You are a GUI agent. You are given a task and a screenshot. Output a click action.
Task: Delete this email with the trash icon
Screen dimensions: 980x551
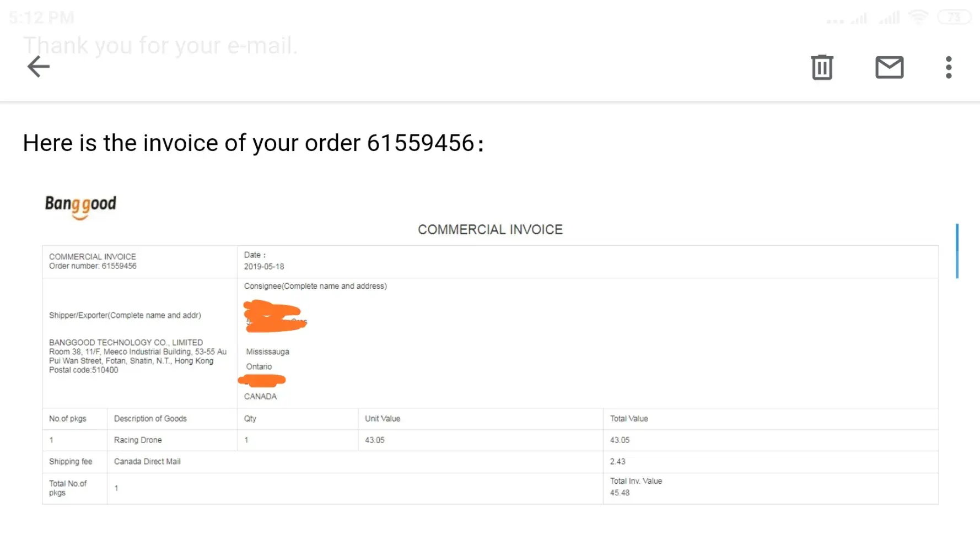[822, 67]
